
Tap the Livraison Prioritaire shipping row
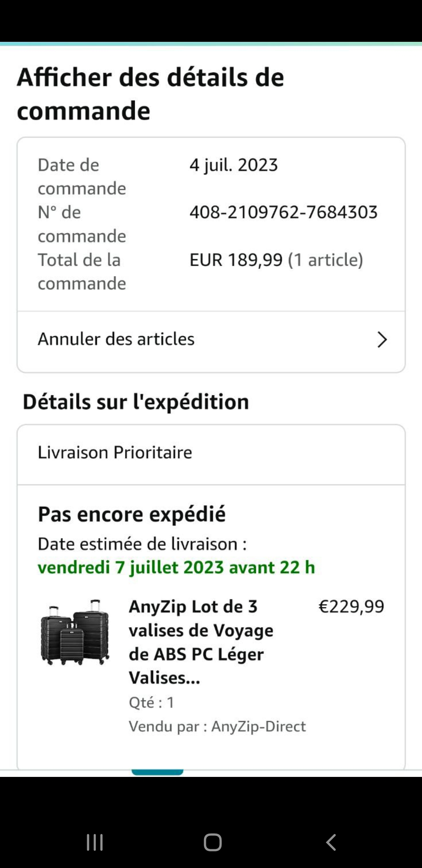point(115,452)
